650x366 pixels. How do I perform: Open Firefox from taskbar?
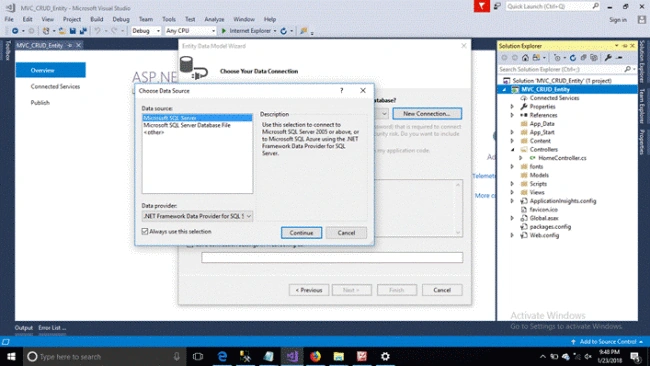click(x=315, y=356)
